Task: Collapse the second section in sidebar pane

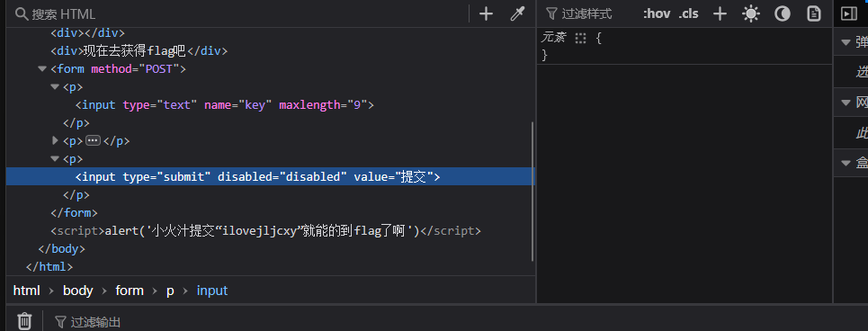Action: coord(846,102)
